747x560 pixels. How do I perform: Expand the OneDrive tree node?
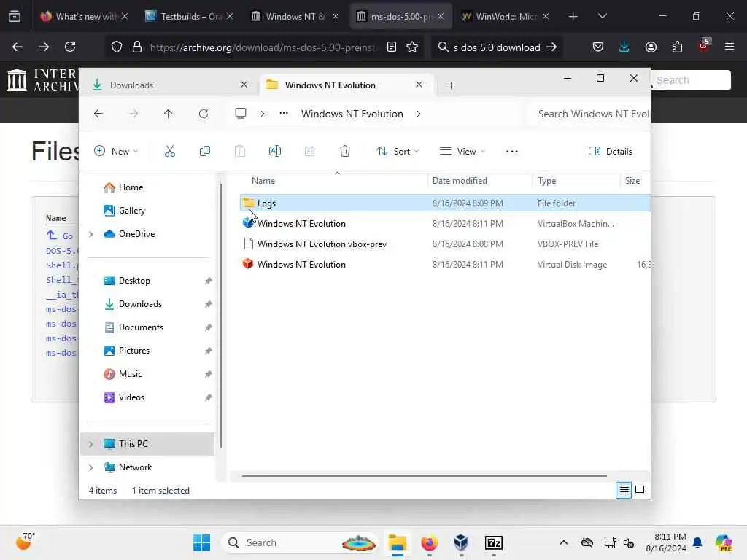click(91, 234)
